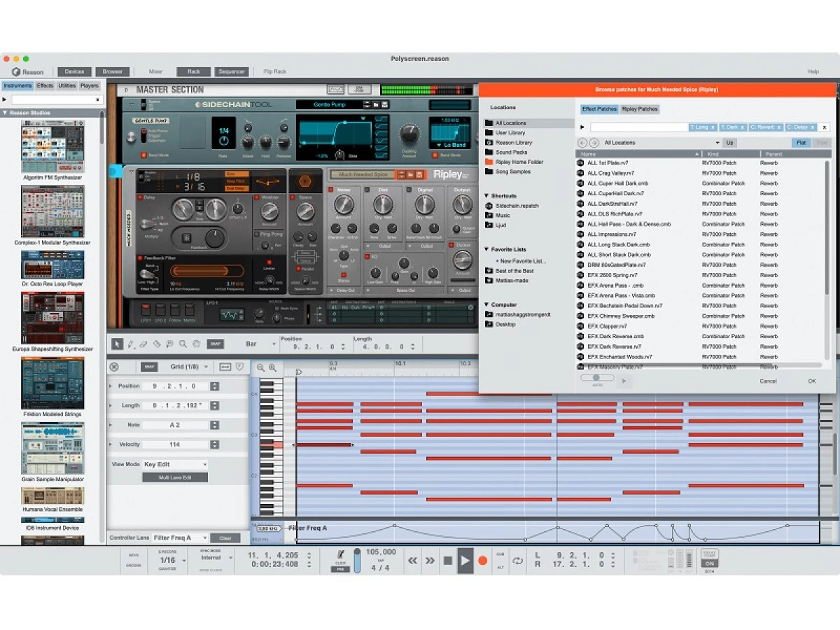This screenshot has width=840, height=630.
Task: Toggle Dub mode in the transport bar
Action: pos(500,555)
